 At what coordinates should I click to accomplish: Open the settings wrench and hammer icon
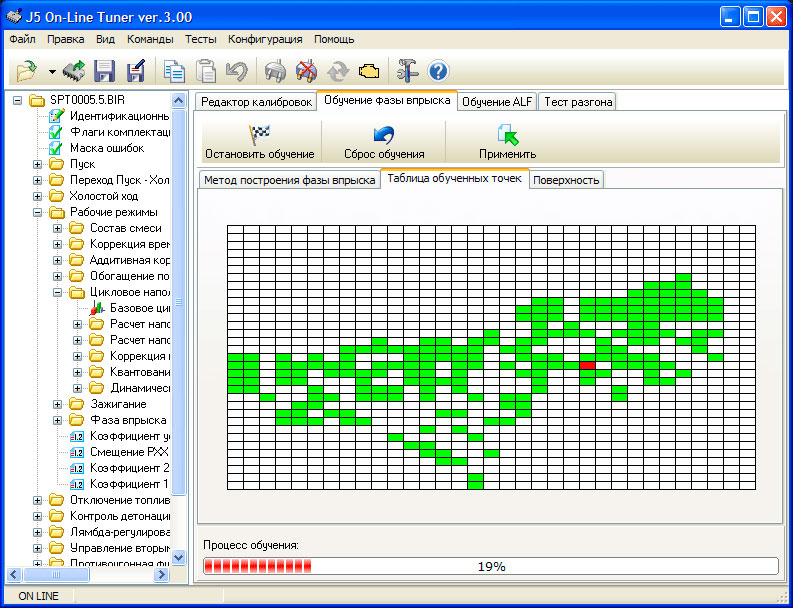point(407,71)
